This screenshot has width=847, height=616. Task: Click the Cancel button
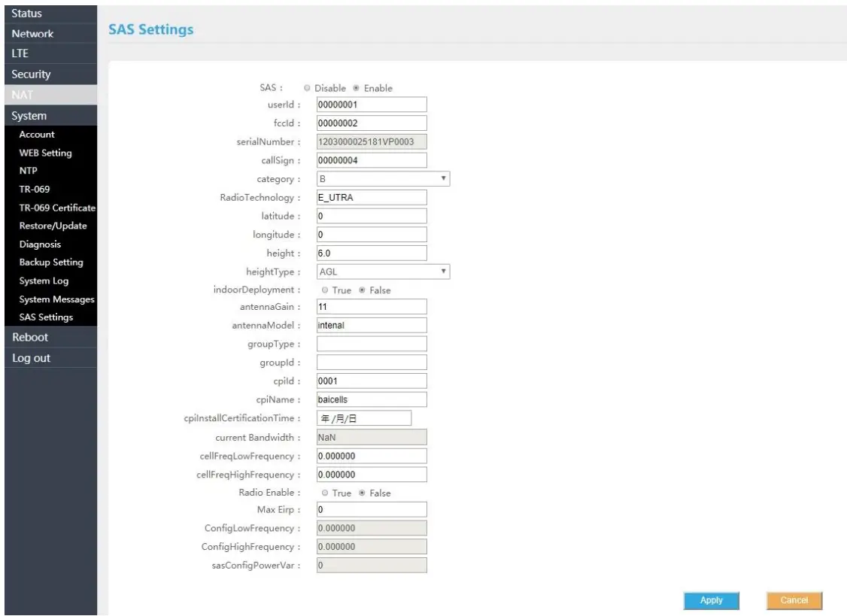(794, 600)
